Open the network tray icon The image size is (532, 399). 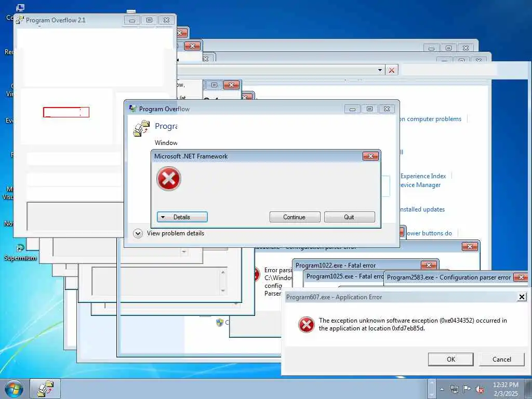click(x=454, y=389)
